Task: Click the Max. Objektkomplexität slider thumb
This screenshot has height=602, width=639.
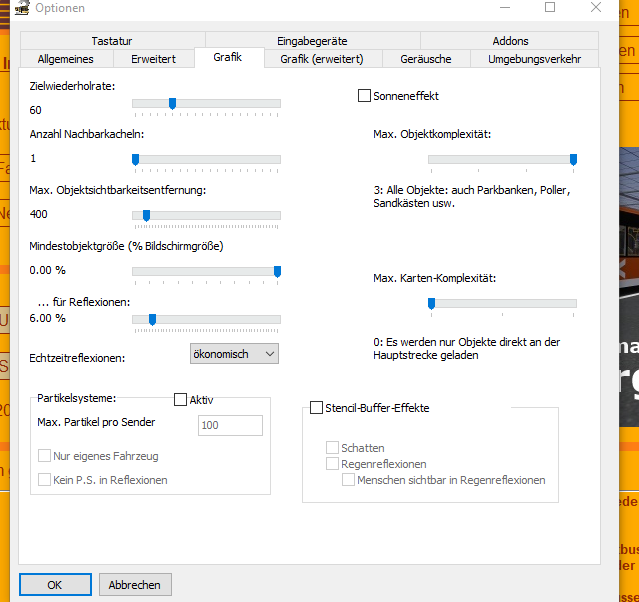Action: click(573, 160)
